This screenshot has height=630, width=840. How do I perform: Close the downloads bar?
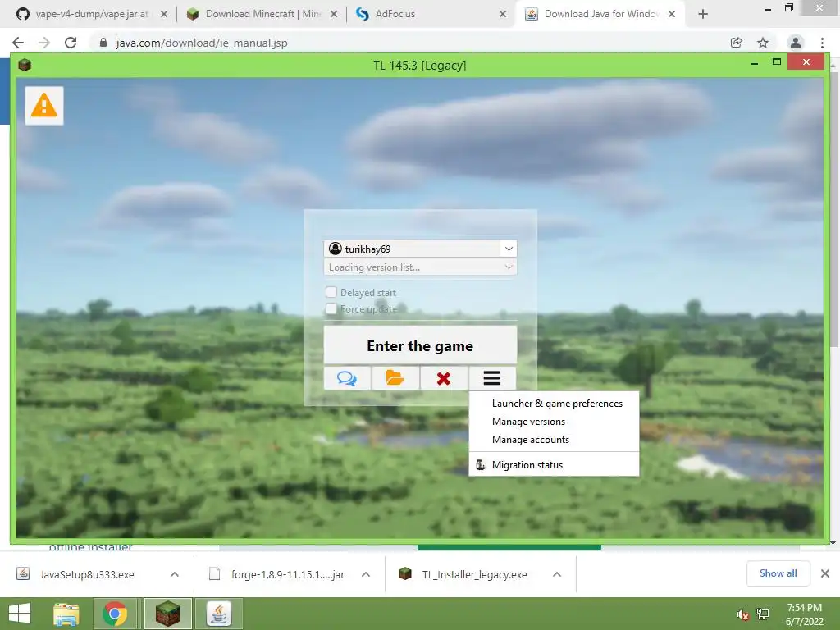825,573
